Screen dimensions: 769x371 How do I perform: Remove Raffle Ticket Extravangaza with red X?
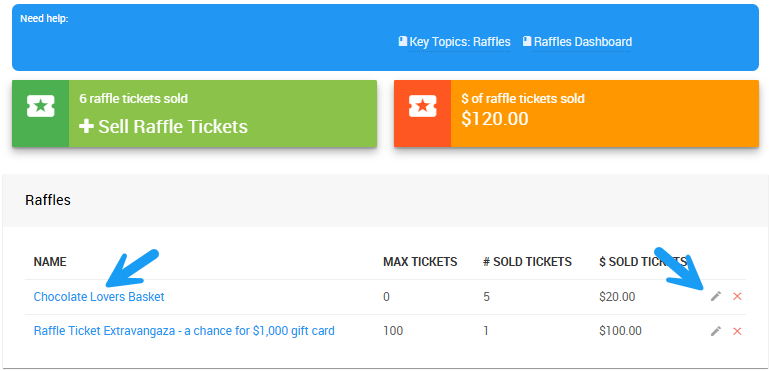(737, 332)
